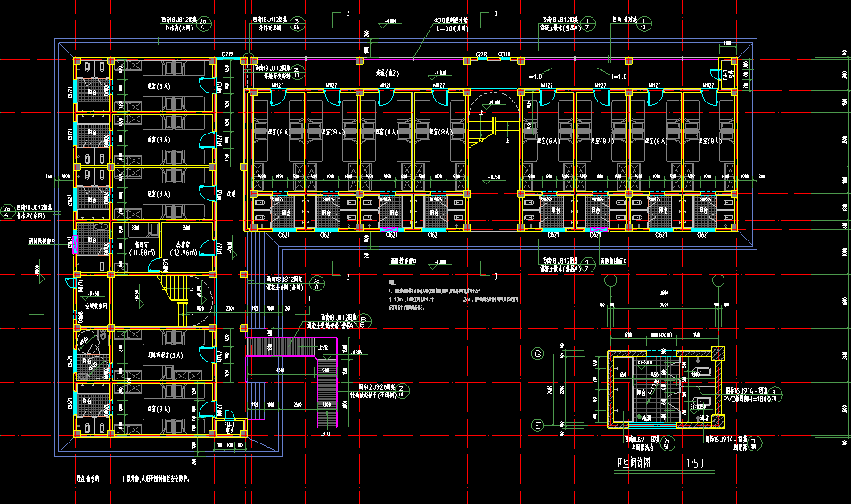This screenshot has height=504, width=851.
Task: Select grid axis bubble E
Action: tap(537, 426)
